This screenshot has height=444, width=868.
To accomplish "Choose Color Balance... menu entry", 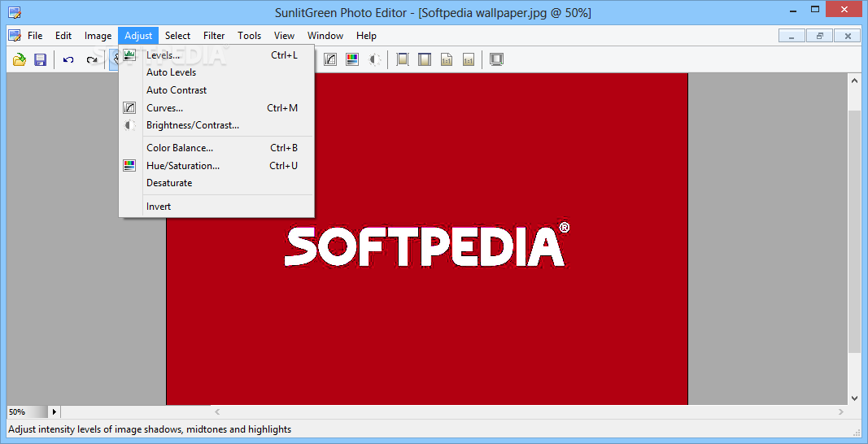I will tap(216, 148).
